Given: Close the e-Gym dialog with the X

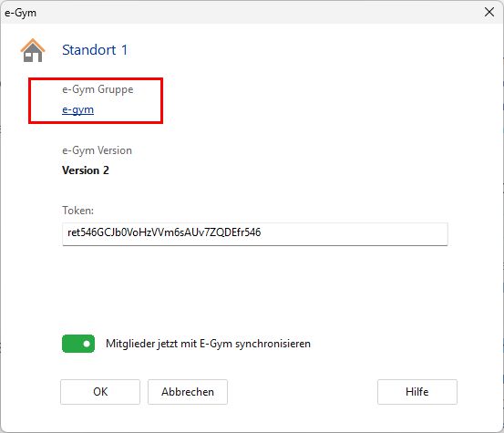Looking at the screenshot, I should (489, 12).
